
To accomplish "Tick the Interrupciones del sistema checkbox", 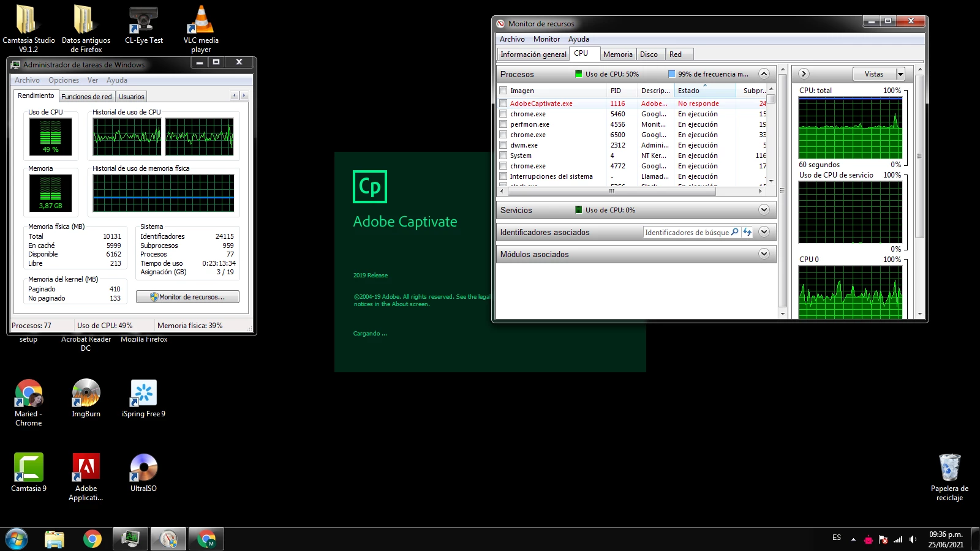I will [503, 176].
